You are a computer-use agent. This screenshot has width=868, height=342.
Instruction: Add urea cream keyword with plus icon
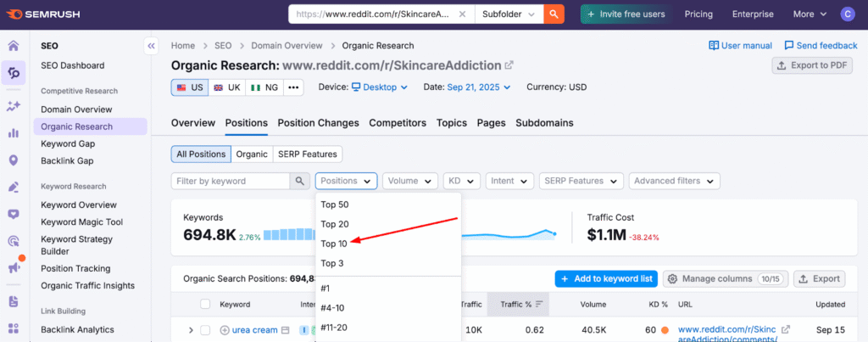(x=225, y=330)
